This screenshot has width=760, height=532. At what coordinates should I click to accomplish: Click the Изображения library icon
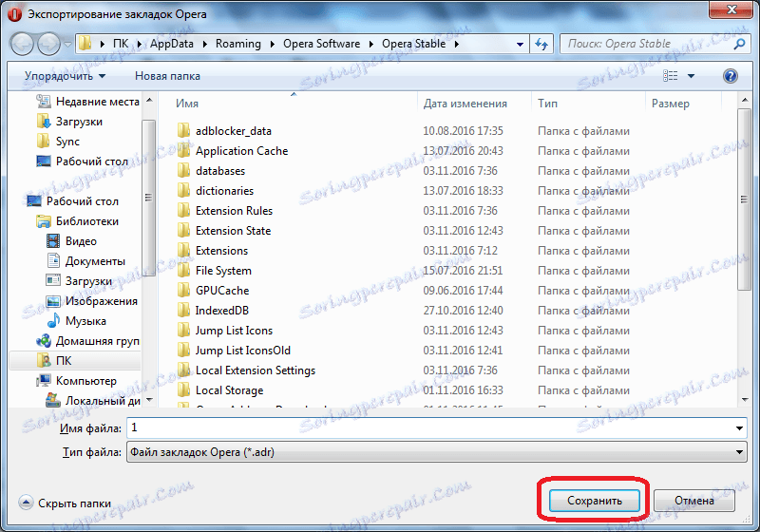pos(53,301)
